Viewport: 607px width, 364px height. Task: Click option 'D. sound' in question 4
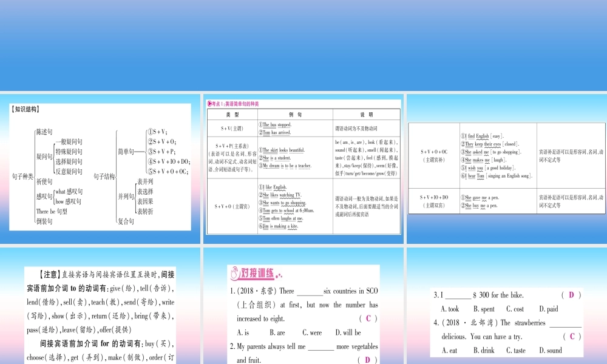pos(550,351)
